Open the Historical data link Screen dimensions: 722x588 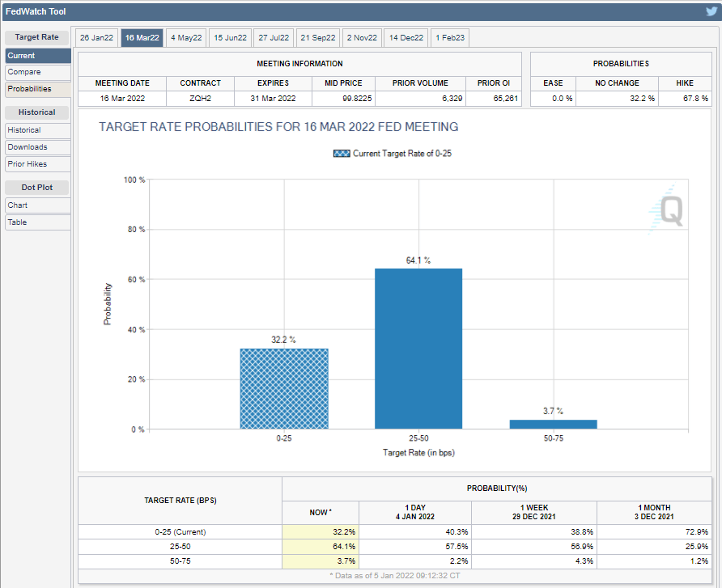click(x=37, y=130)
